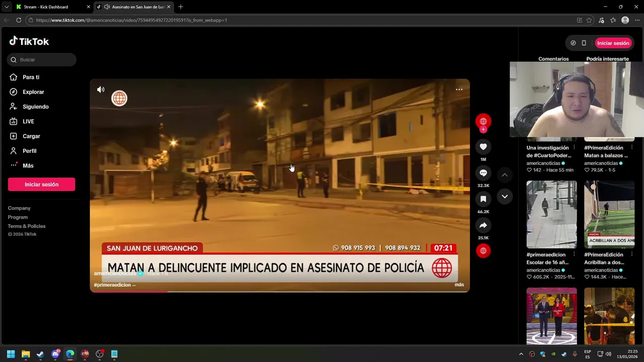The image size is (644, 362).
Task: Open the Una investigación de #CuartoPoder video title
Action: click(548, 151)
